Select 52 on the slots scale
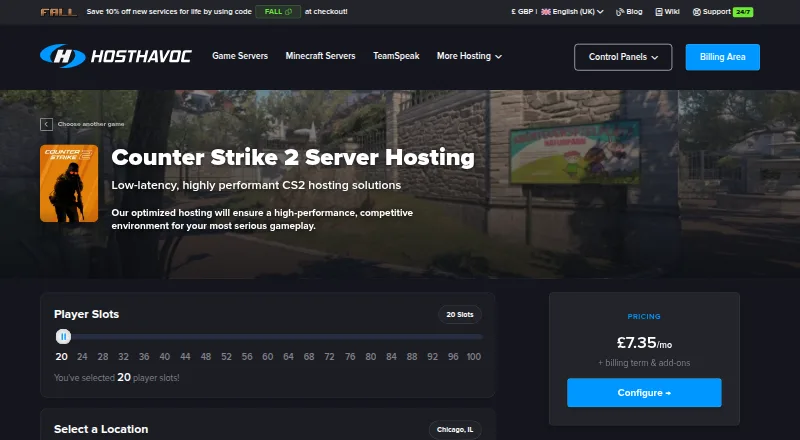 227,357
